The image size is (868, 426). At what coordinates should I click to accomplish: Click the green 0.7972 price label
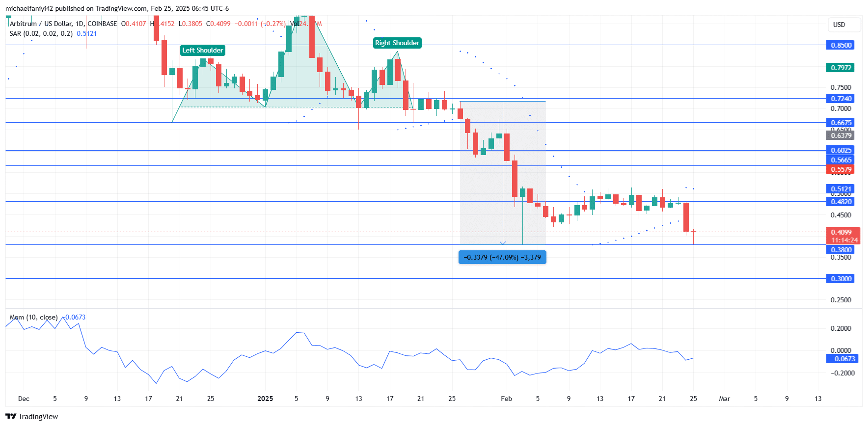tap(841, 68)
